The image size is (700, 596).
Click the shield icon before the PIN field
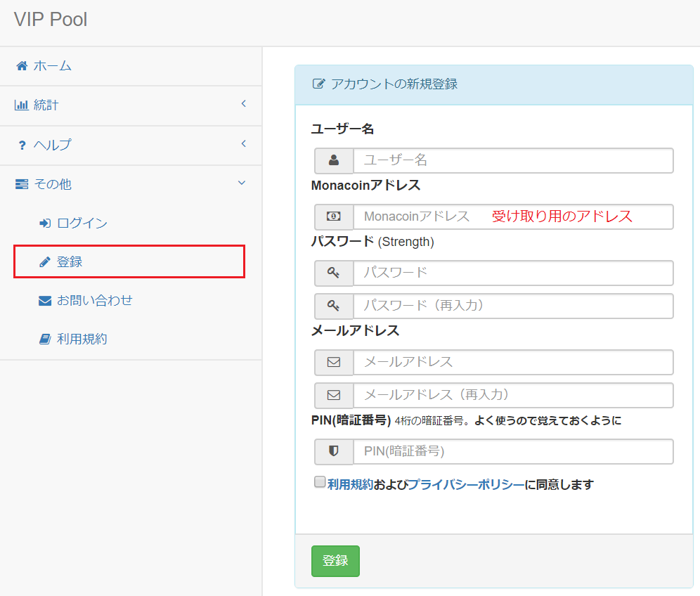coord(333,451)
